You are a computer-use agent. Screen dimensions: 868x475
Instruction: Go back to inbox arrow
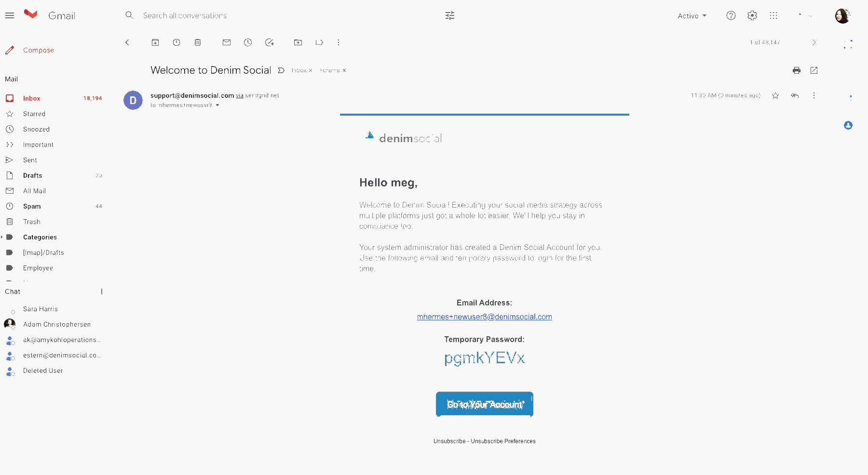pos(127,42)
